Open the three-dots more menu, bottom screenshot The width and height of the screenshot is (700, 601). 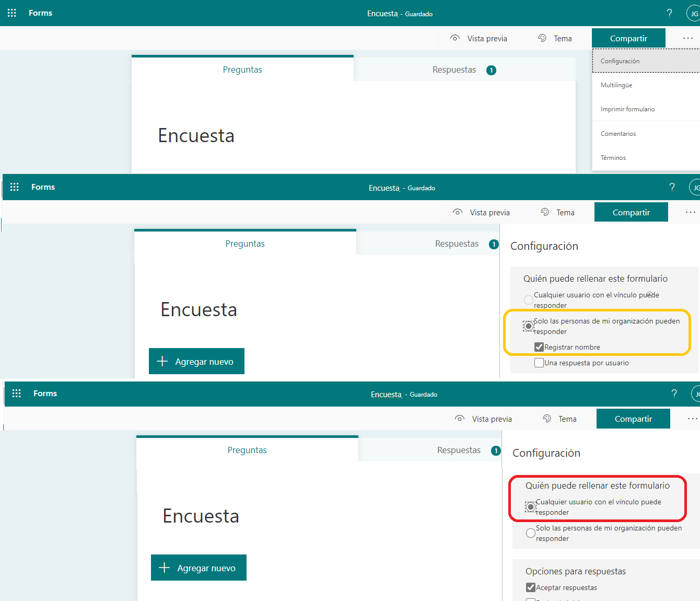693,419
